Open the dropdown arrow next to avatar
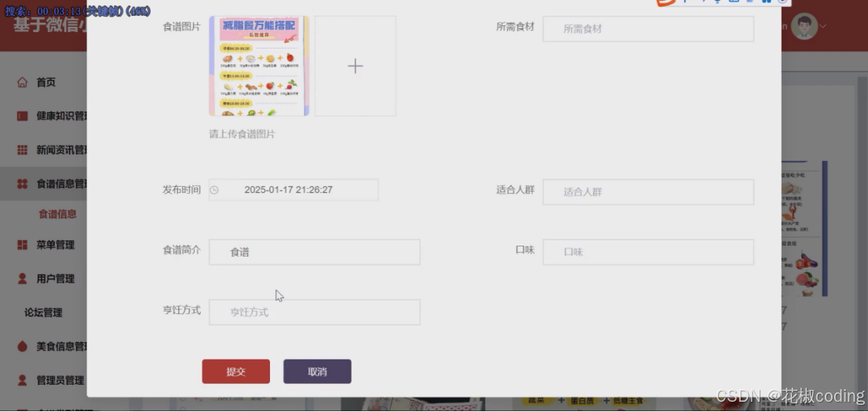The width and height of the screenshot is (868, 412). click(823, 26)
